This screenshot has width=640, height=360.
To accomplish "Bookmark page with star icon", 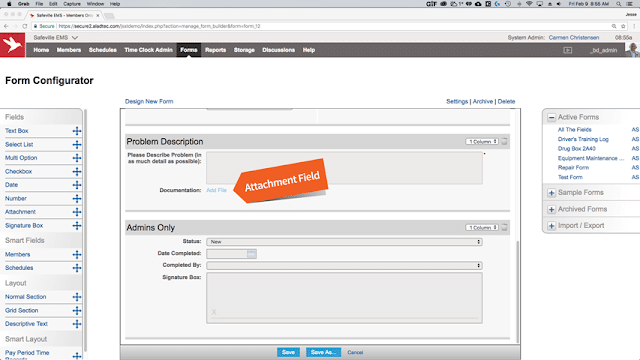I will click(623, 26).
